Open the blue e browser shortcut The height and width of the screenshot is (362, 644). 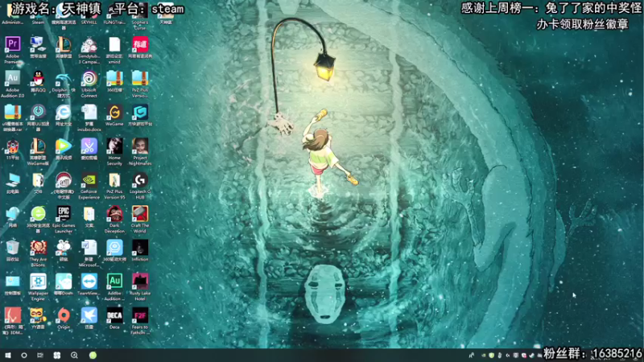click(x=64, y=112)
